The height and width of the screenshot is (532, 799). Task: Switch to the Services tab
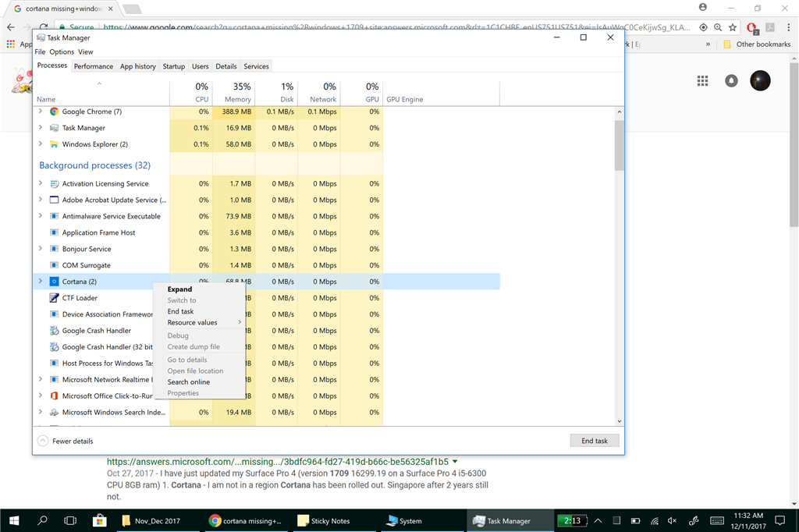pyautogui.click(x=256, y=66)
